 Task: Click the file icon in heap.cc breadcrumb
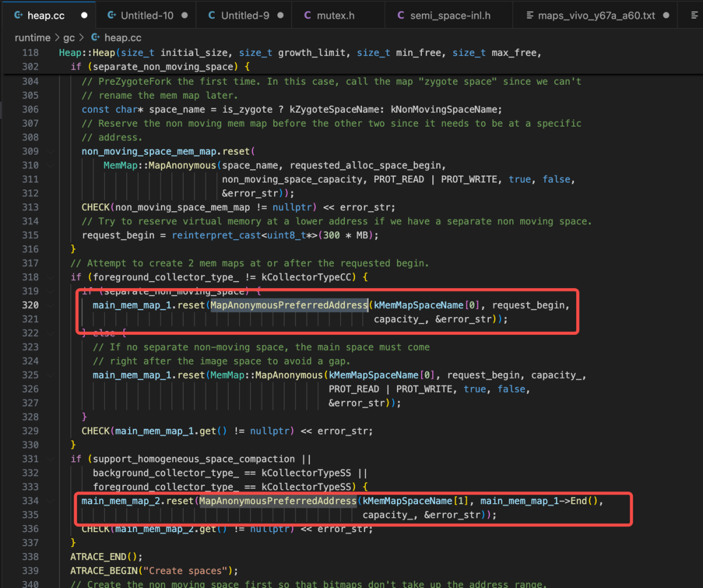[x=95, y=38]
